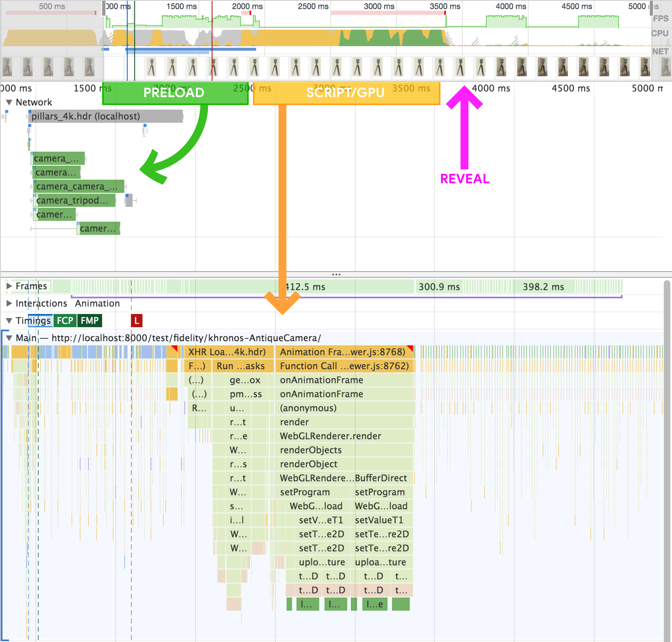Click the FCP timing marker
This screenshot has height=642, width=672.
65,321
